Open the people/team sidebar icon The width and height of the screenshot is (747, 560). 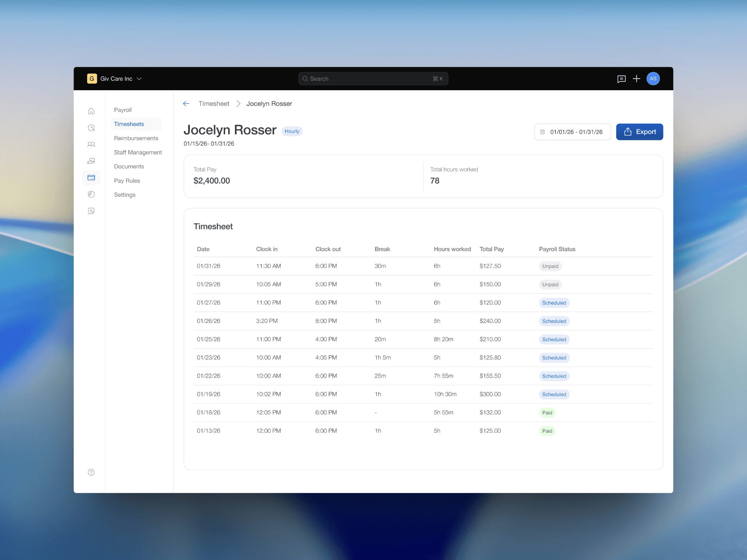(x=91, y=144)
